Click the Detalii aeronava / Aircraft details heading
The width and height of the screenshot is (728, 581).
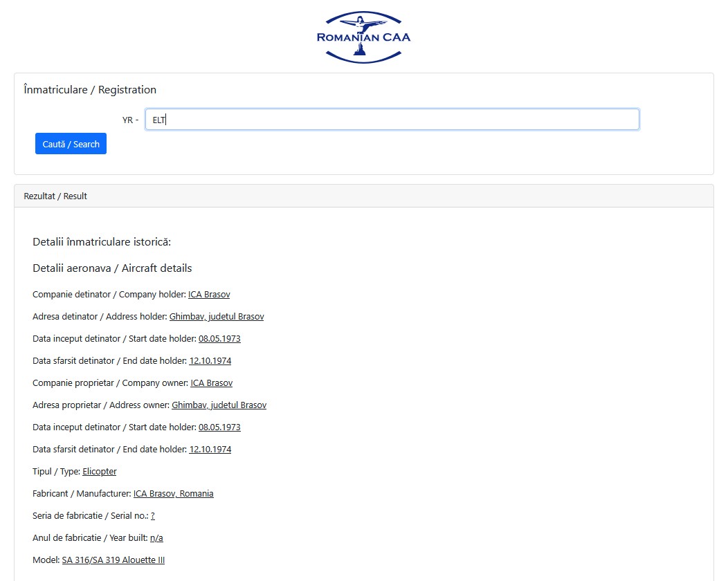click(112, 268)
